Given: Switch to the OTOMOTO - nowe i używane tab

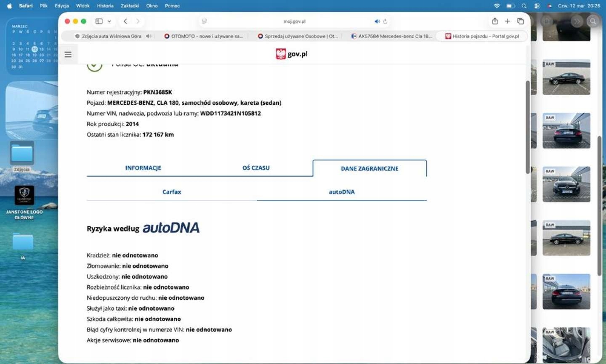Looking at the screenshot, I should [x=204, y=36].
